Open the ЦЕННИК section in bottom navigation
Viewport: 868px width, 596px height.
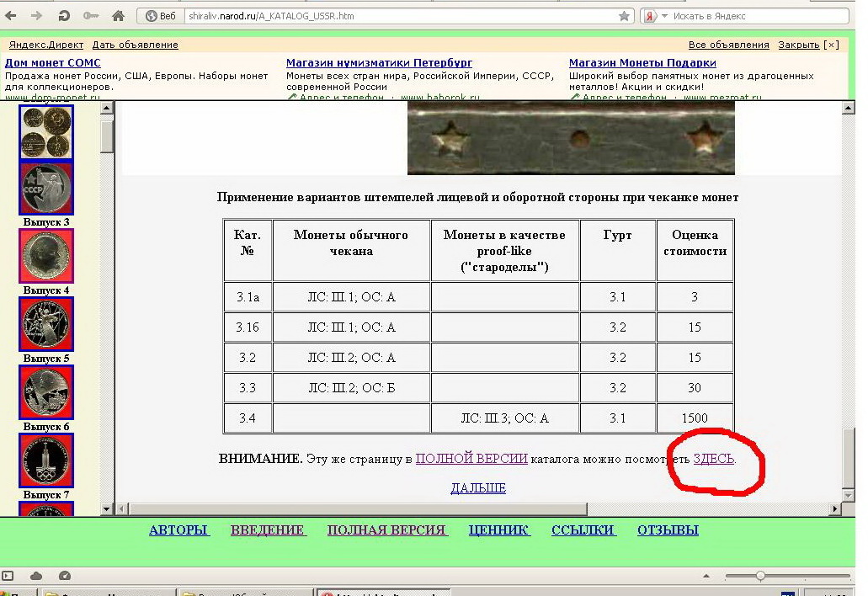pyautogui.click(x=499, y=529)
